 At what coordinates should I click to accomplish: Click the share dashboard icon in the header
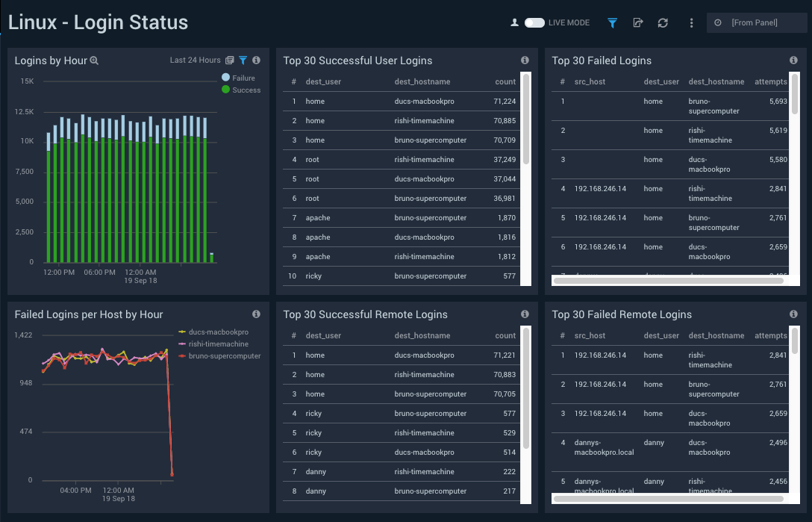pos(637,23)
